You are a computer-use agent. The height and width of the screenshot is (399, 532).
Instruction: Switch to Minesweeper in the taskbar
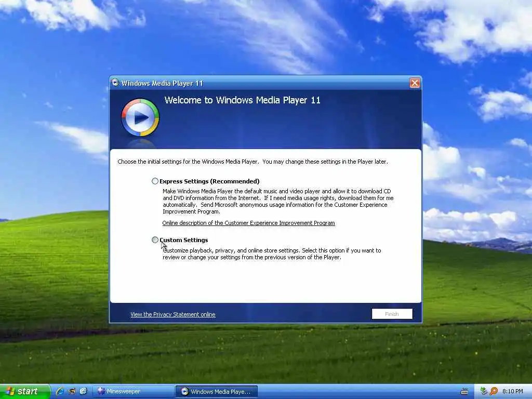point(133,391)
